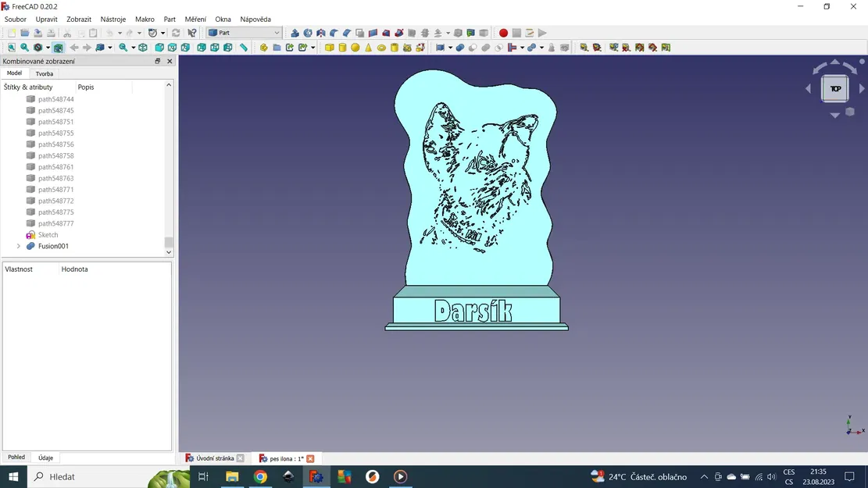Set isometric view with wireframe cube icon
This screenshot has height=488, width=868.
pyautogui.click(x=144, y=48)
